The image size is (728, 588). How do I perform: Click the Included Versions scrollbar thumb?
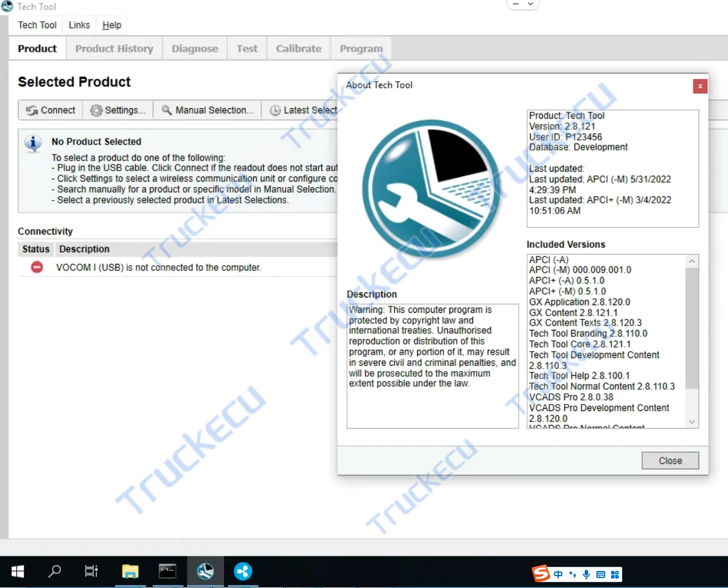tap(692, 328)
